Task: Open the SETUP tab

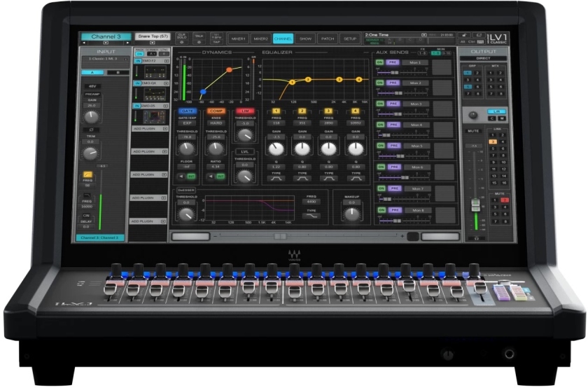Action: tap(350, 39)
